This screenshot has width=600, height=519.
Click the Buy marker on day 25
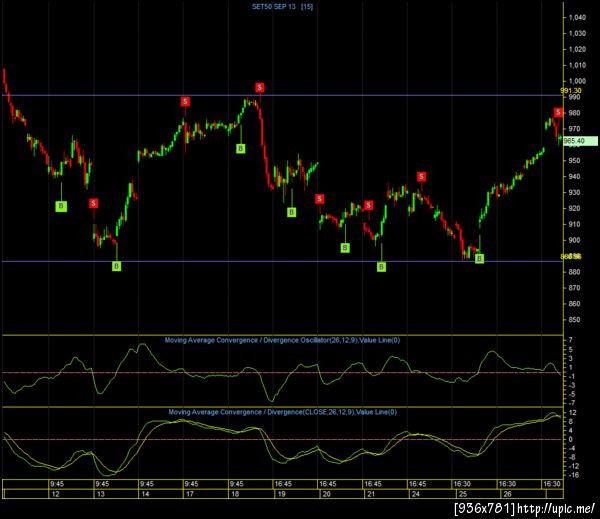[479, 259]
